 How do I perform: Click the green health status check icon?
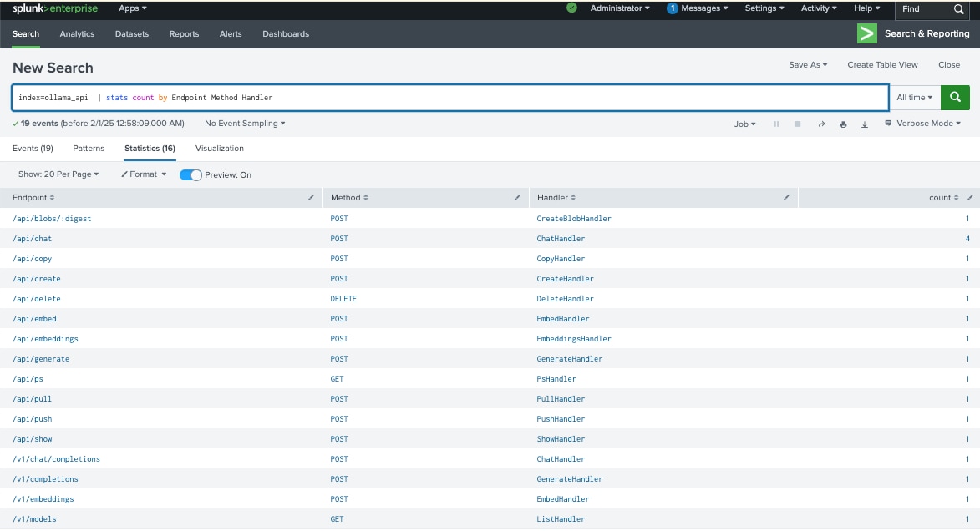(571, 8)
